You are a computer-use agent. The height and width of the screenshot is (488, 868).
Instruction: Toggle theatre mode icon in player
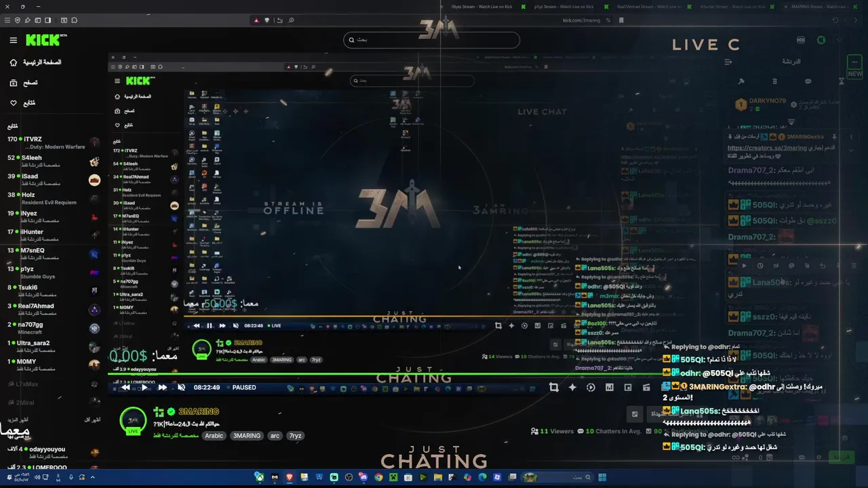coord(646,388)
